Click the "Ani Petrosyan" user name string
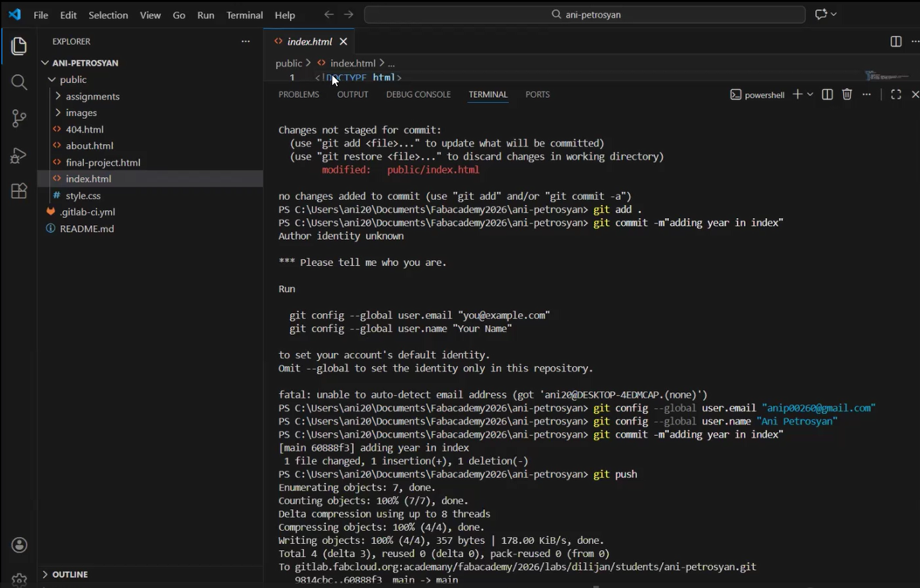Image resolution: width=920 pixels, height=588 pixels. click(x=797, y=421)
